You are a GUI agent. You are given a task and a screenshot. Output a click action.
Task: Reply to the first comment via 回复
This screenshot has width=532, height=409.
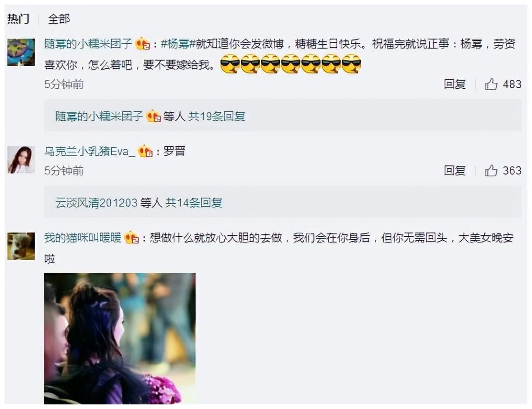[x=455, y=84]
